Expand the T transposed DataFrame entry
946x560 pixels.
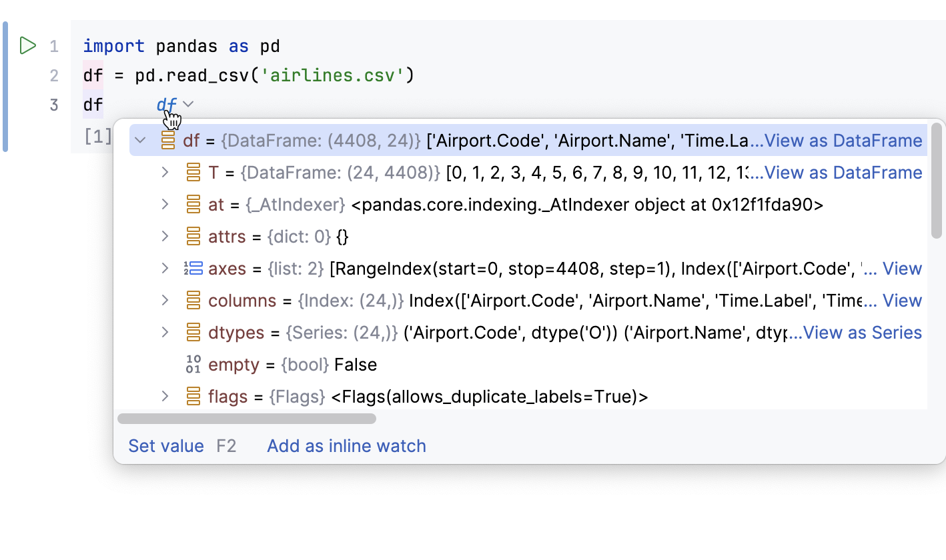coord(165,172)
